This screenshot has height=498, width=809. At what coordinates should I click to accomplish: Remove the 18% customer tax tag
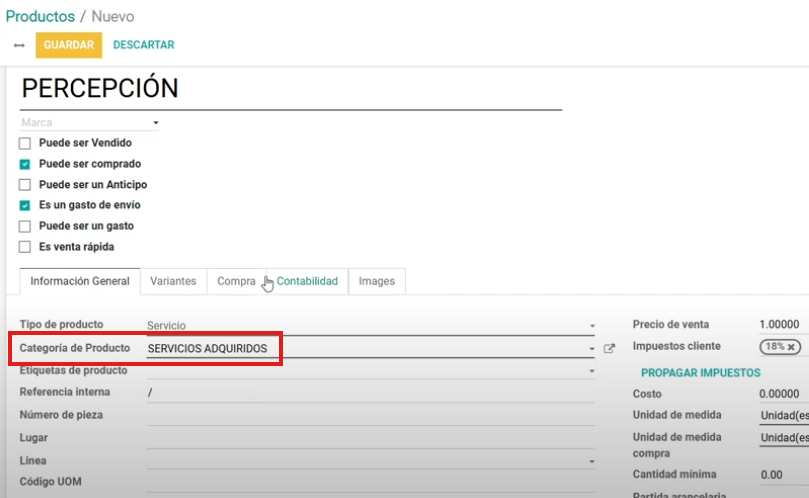click(x=791, y=347)
